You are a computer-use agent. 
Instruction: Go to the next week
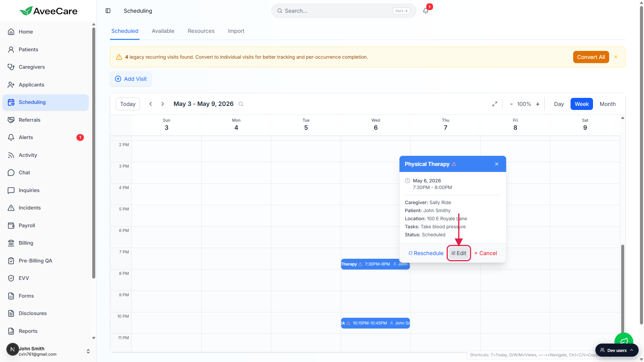tap(163, 104)
